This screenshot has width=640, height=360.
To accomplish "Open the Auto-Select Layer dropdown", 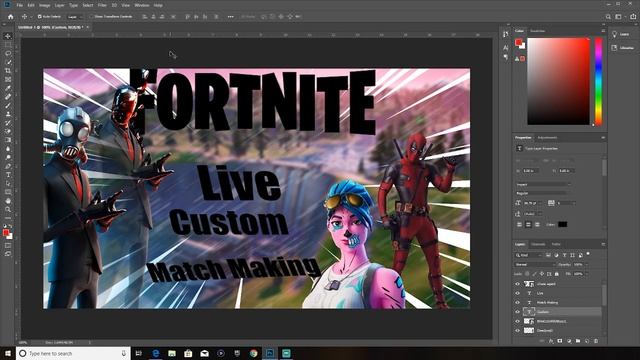I will [75, 17].
